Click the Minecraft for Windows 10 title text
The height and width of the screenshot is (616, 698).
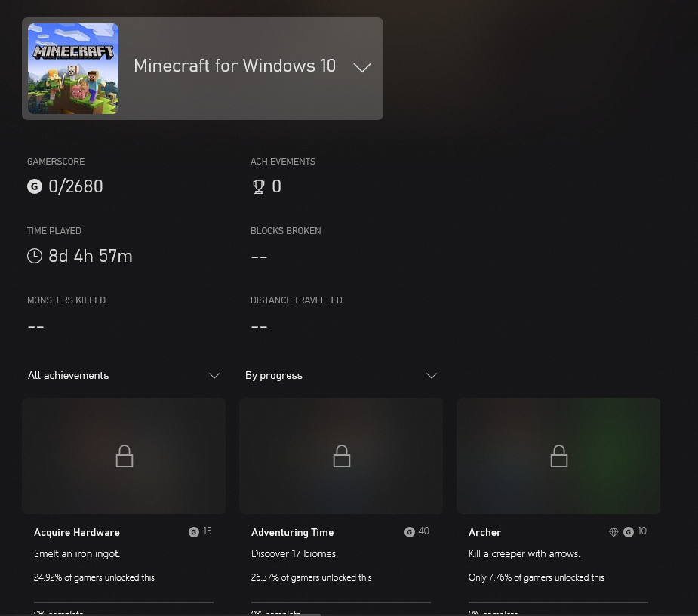[235, 66]
